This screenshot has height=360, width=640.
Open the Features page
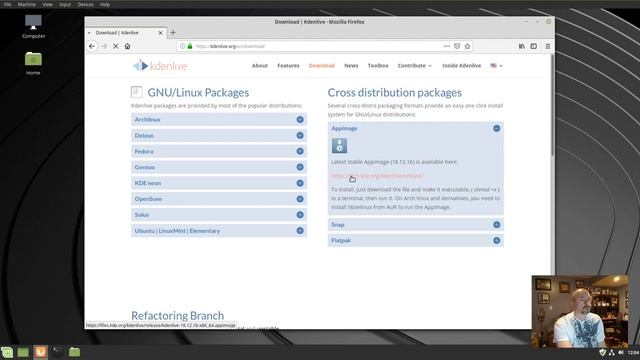pos(288,66)
